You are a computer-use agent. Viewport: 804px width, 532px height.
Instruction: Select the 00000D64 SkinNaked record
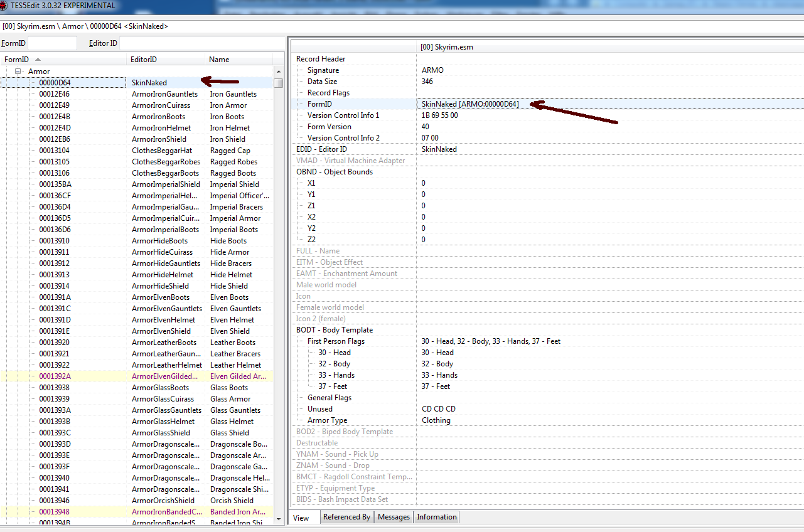(137, 82)
